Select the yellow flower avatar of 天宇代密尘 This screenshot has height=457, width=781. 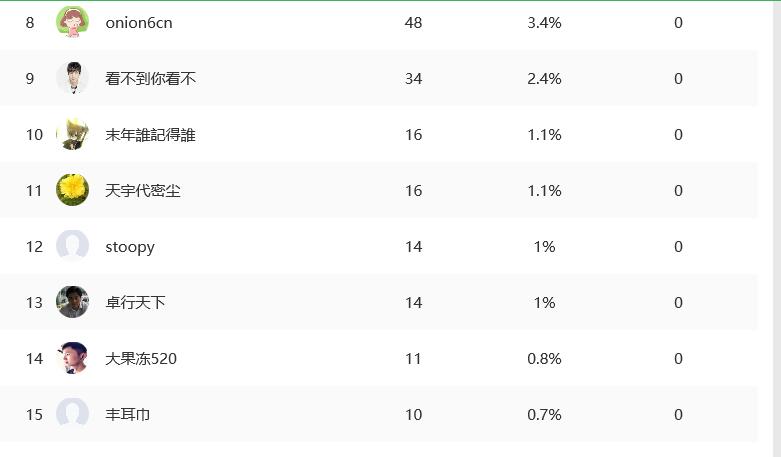[72, 190]
